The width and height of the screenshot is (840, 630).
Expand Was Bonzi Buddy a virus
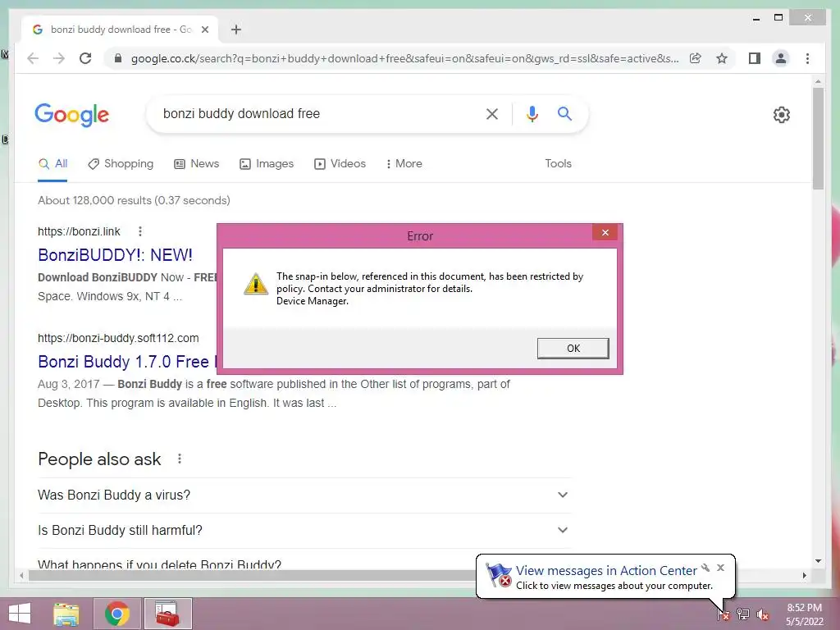pos(305,495)
